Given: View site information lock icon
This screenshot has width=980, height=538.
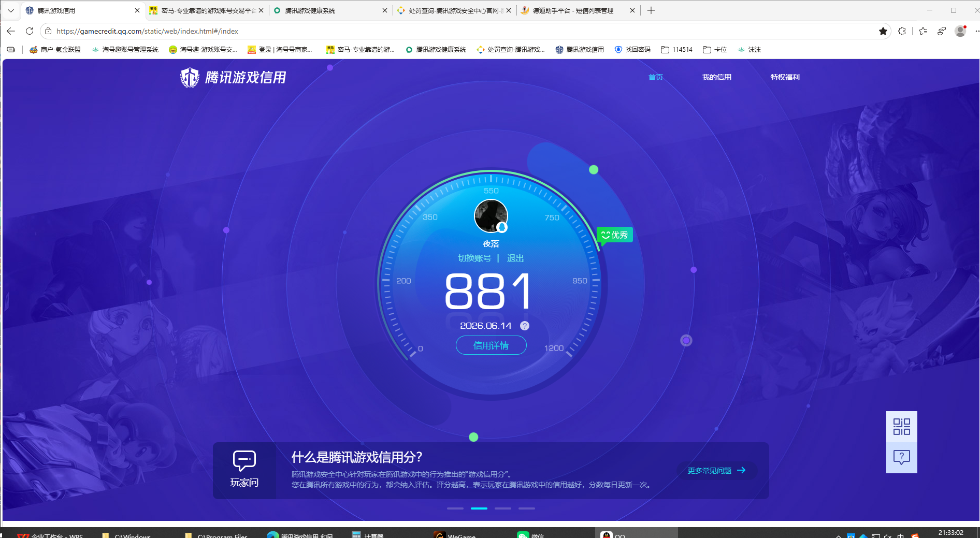Looking at the screenshot, I should coord(48,31).
